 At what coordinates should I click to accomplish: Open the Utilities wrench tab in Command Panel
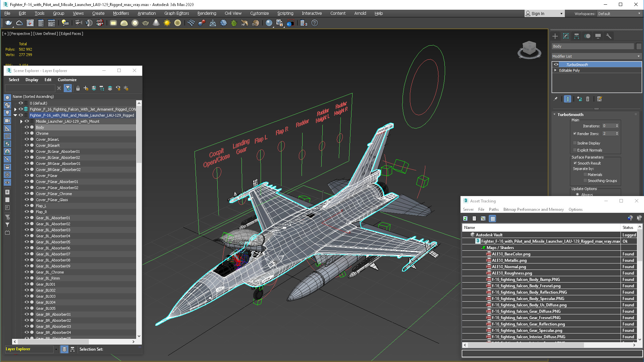tap(609, 36)
